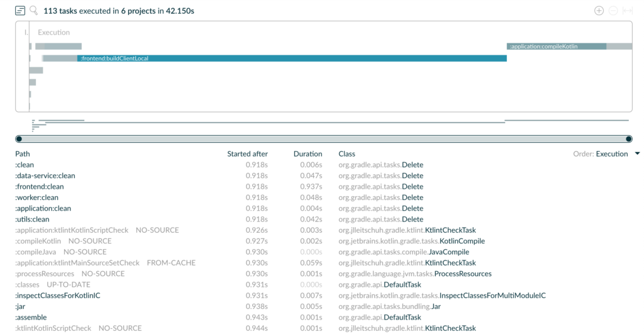This screenshot has height=334, width=644.
Task: Open the :data-service:clean task row
Action: [45, 176]
